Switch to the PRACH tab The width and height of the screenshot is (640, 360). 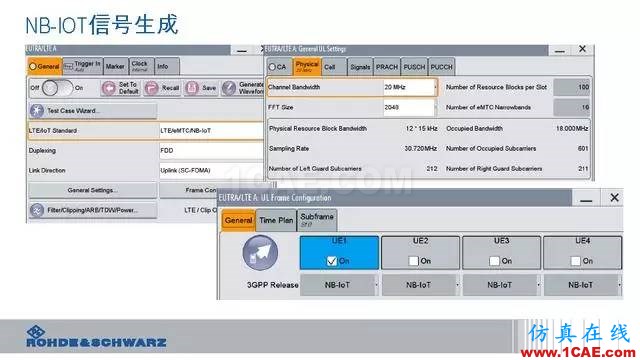(387, 67)
